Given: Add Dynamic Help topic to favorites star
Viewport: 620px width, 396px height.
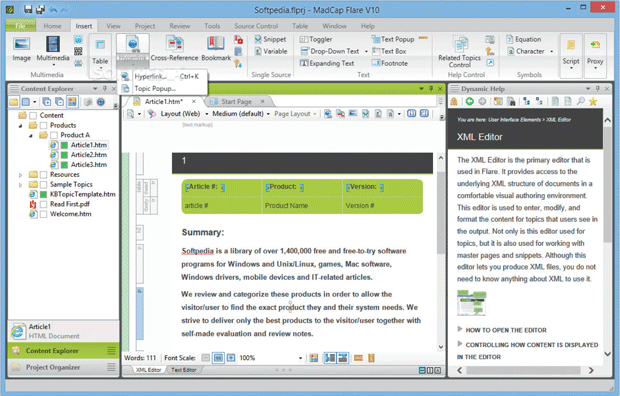Looking at the screenshot, I should pyautogui.click(x=593, y=102).
